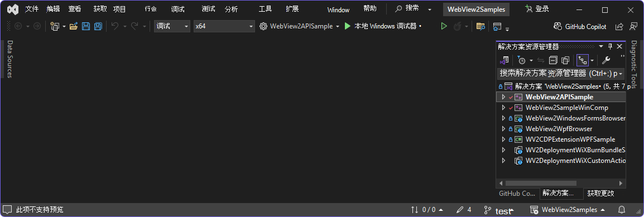Switch to the GitHub Co... tab
644x217 pixels.
[517, 193]
